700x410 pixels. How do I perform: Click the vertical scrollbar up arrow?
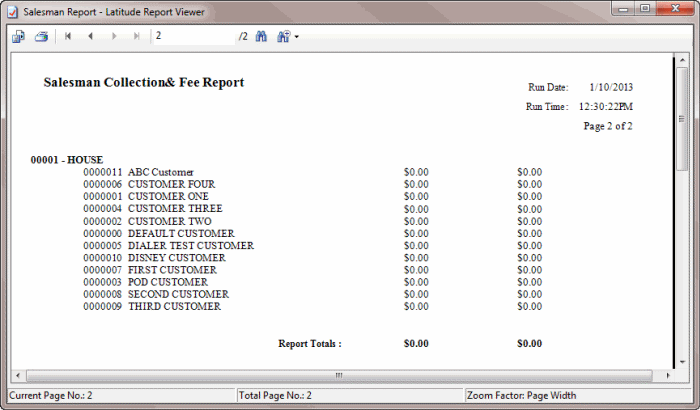click(x=682, y=62)
